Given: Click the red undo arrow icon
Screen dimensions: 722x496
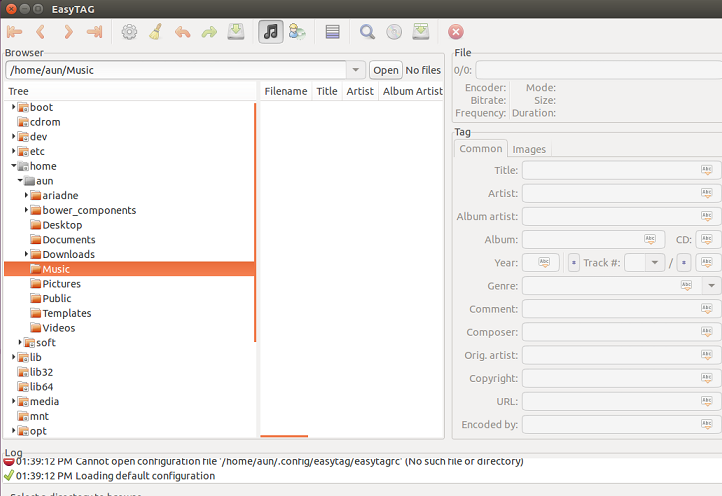Looking at the screenshot, I should [182, 32].
